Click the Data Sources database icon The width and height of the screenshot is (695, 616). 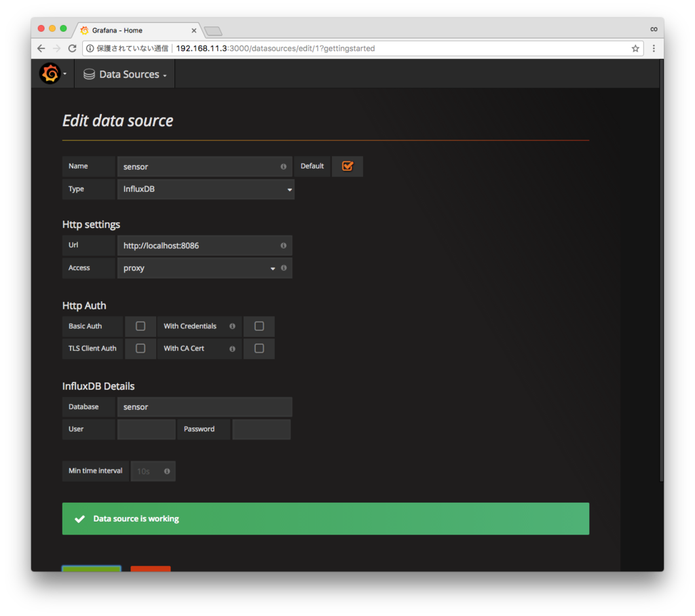[x=89, y=74]
